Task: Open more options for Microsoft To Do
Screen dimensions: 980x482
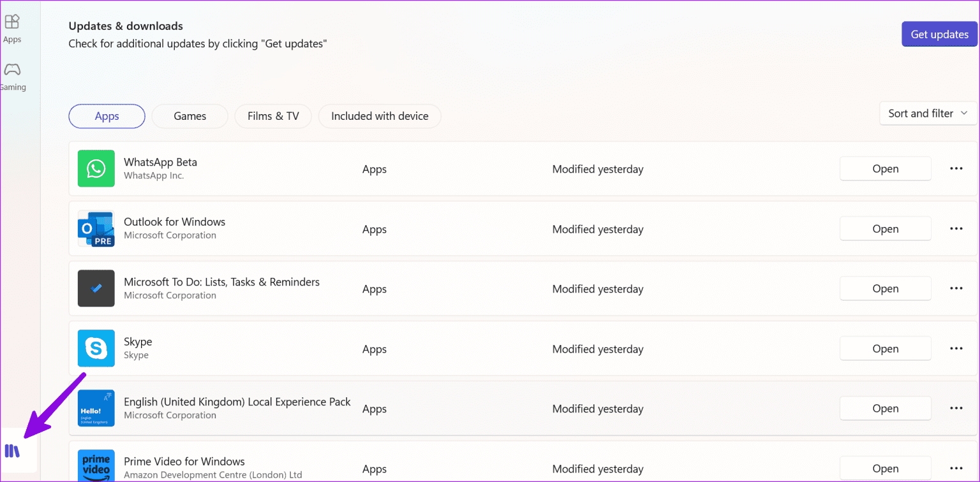Action: click(x=956, y=289)
